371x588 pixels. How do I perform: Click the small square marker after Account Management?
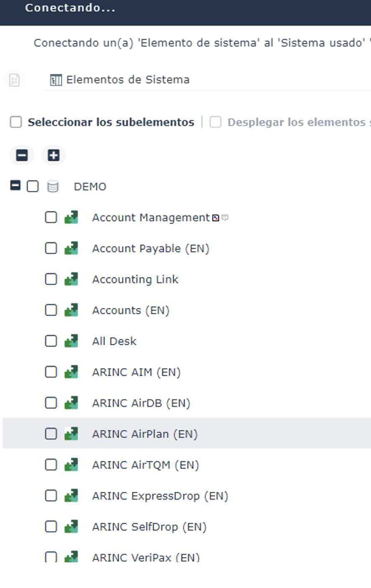(216, 218)
